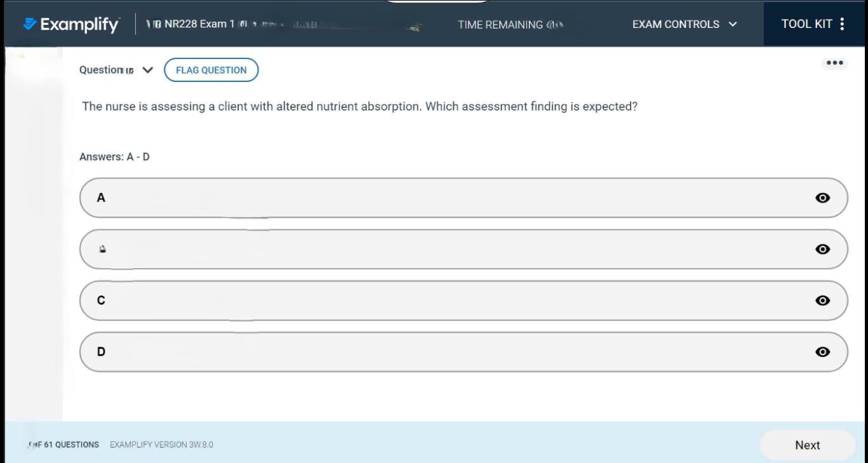Click the Time Remaining indicator
Viewport: 868px width, 463px height.
pos(511,25)
